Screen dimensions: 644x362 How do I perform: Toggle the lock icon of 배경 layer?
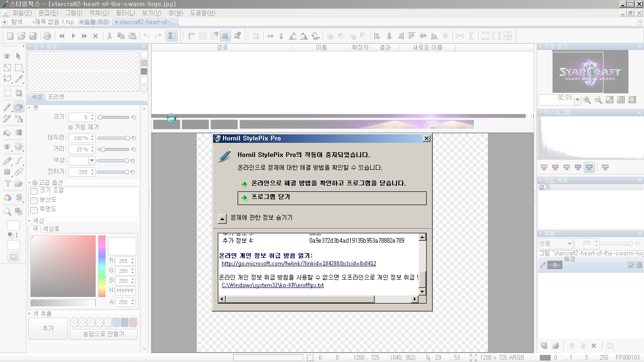click(x=639, y=265)
